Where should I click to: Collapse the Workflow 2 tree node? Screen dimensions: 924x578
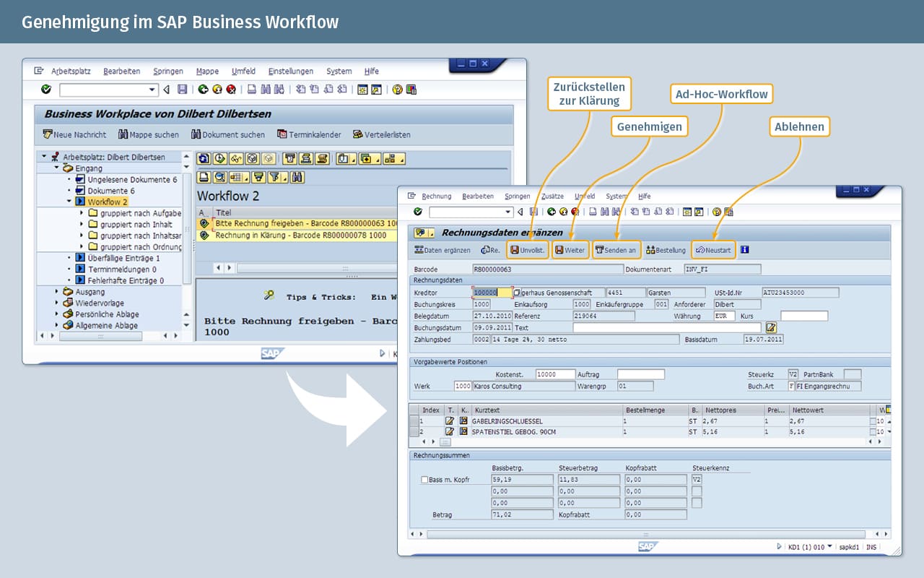(69, 202)
